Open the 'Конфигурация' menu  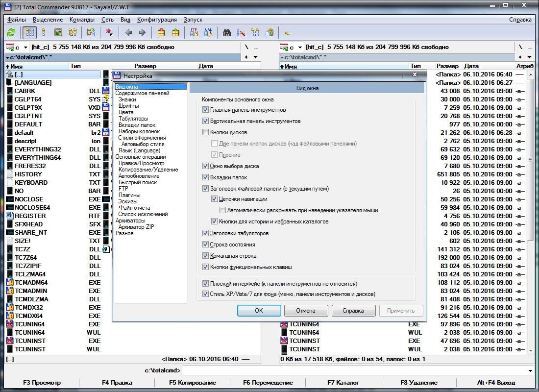tap(157, 20)
